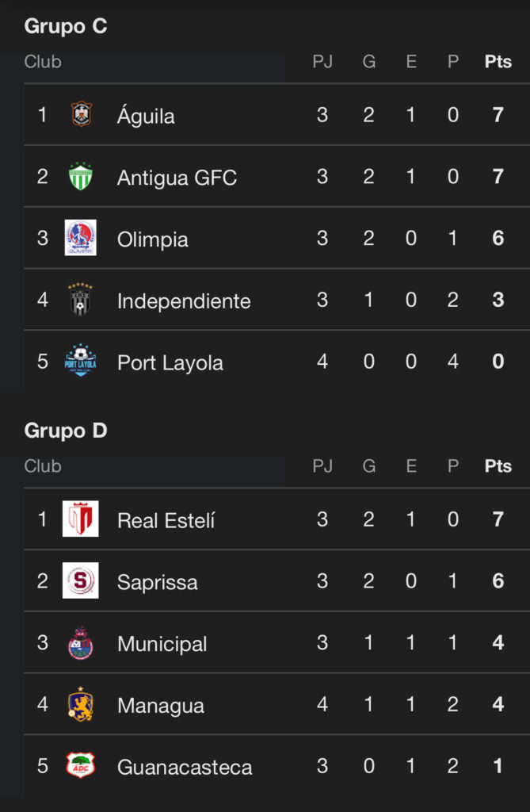The width and height of the screenshot is (530, 812).
Task: Click the PJ column header in Grupo D
Action: click(x=322, y=466)
